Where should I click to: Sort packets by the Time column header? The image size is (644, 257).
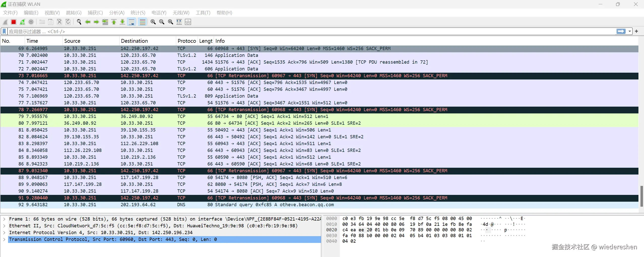pos(44,41)
